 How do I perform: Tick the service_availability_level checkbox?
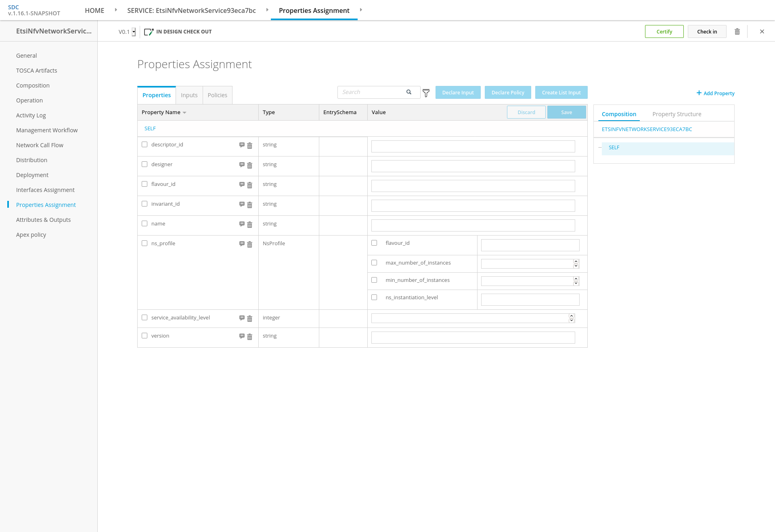[145, 317]
